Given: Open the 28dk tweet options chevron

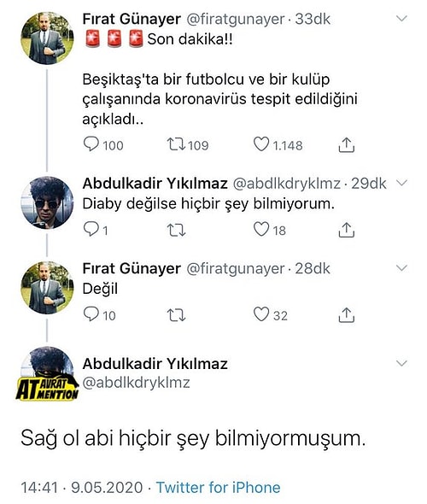Looking at the screenshot, I should pyautogui.click(x=401, y=267).
